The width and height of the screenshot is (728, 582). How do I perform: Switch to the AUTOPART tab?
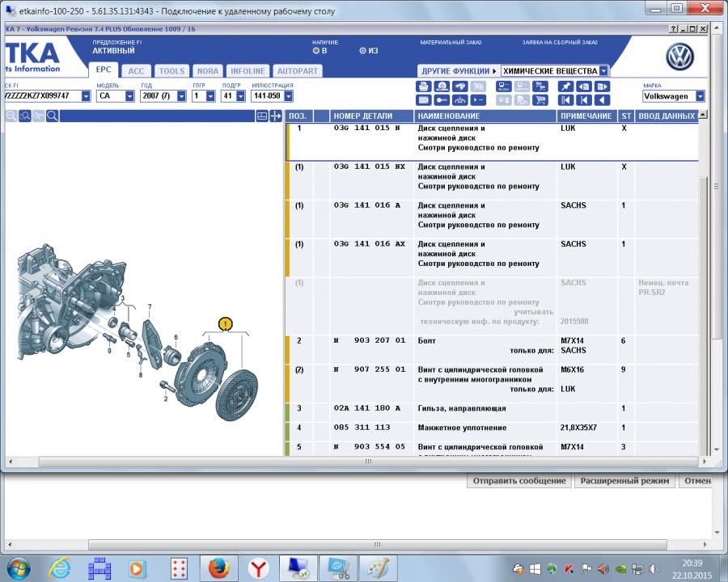[298, 71]
